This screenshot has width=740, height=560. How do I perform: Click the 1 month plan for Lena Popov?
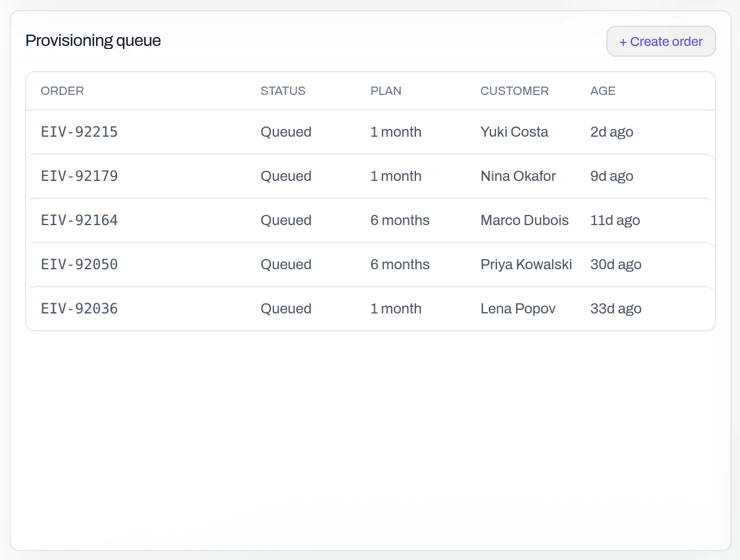coord(396,309)
